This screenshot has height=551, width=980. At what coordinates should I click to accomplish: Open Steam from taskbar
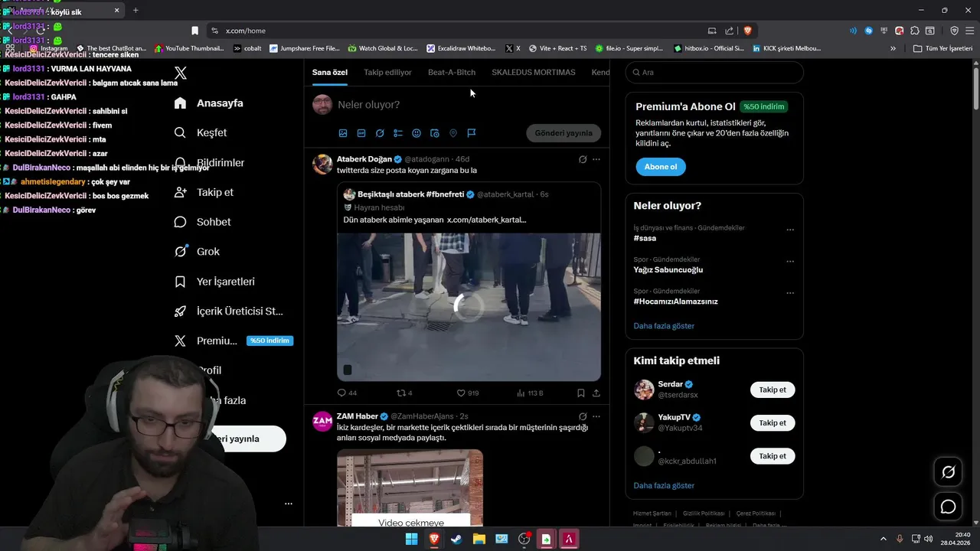pos(456,540)
